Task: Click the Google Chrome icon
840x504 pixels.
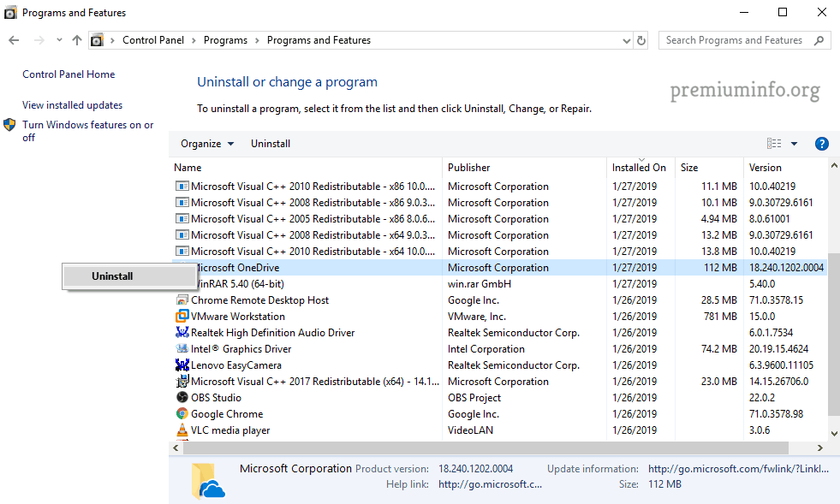Action: pyautogui.click(x=182, y=413)
